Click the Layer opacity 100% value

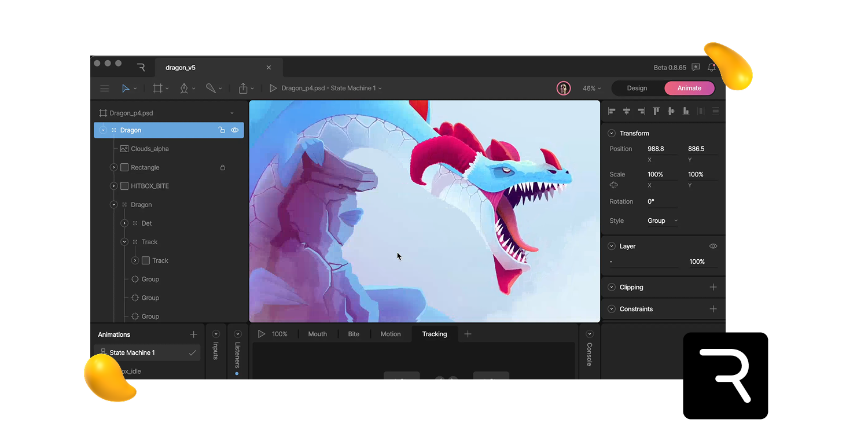tap(697, 262)
